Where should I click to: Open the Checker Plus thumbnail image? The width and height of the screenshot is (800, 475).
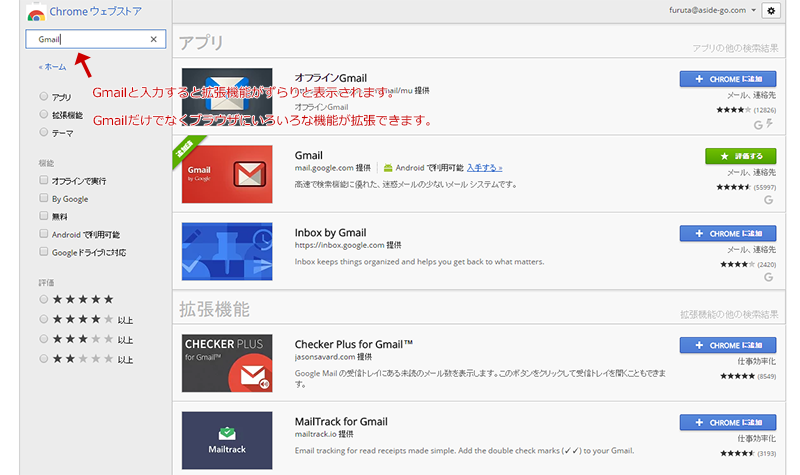(x=227, y=363)
